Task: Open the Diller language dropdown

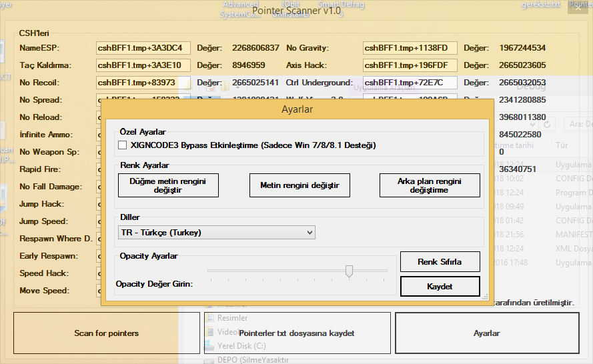Action: point(217,233)
